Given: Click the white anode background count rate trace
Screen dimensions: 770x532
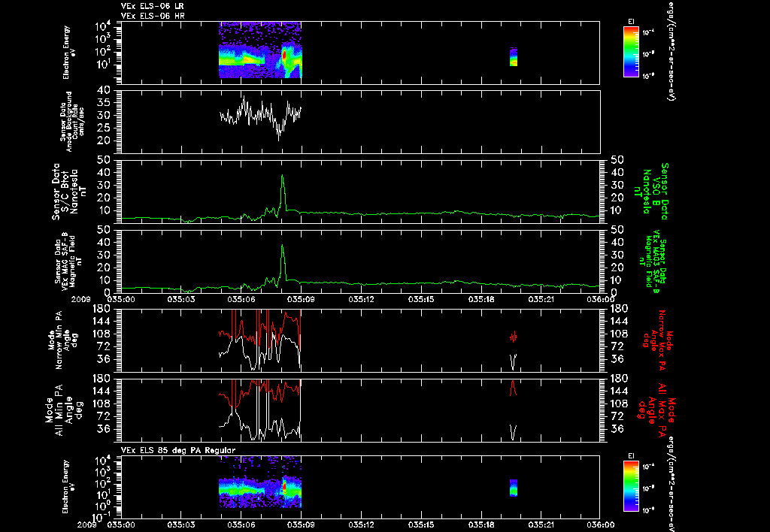Looking at the screenshot, I should [260, 115].
